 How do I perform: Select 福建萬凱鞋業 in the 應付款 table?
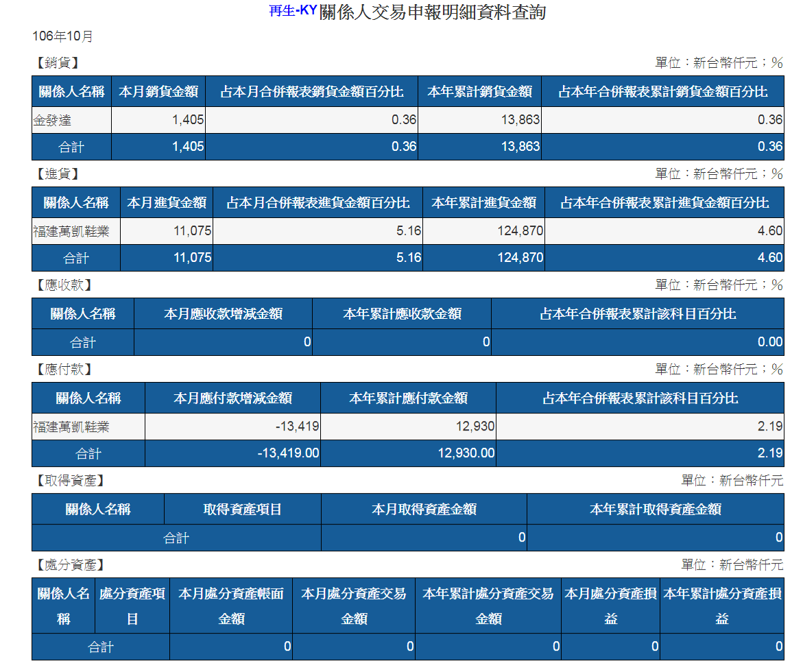tap(88, 427)
